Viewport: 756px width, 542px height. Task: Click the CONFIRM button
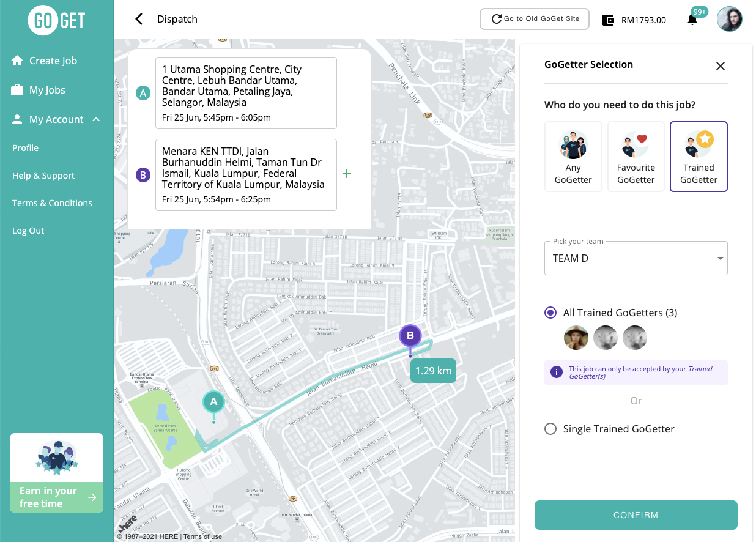(x=636, y=515)
